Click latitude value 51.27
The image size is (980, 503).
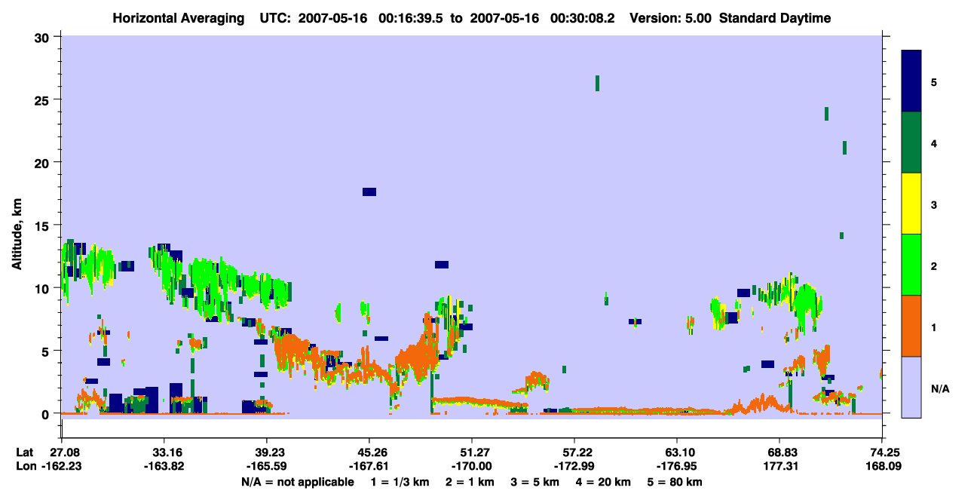point(472,452)
